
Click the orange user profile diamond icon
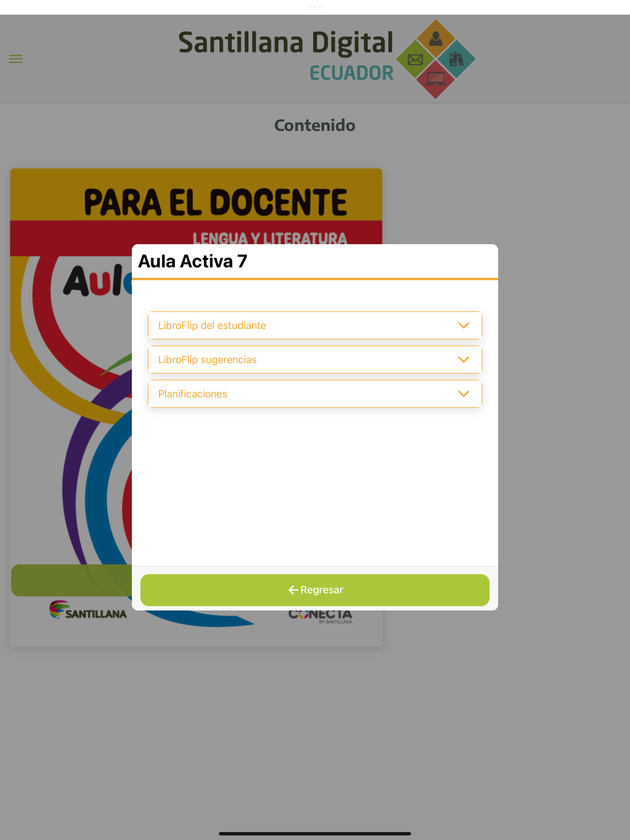(x=436, y=38)
